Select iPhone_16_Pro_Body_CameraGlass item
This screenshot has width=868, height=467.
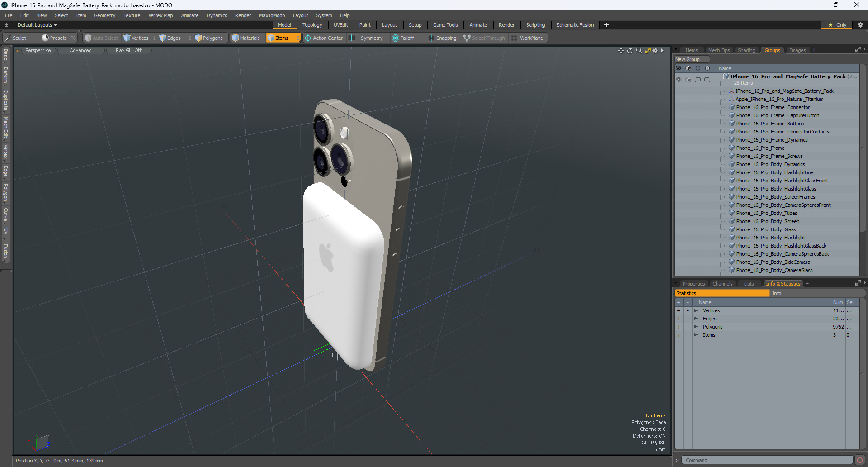[774, 270]
